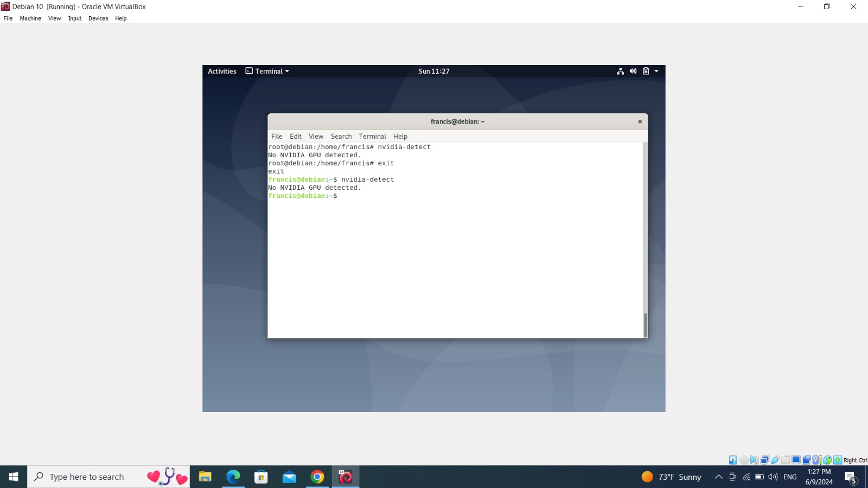Click the VirtualBox Debian VM taskbar icon
This screenshot has width=868, height=488.
pos(346,477)
